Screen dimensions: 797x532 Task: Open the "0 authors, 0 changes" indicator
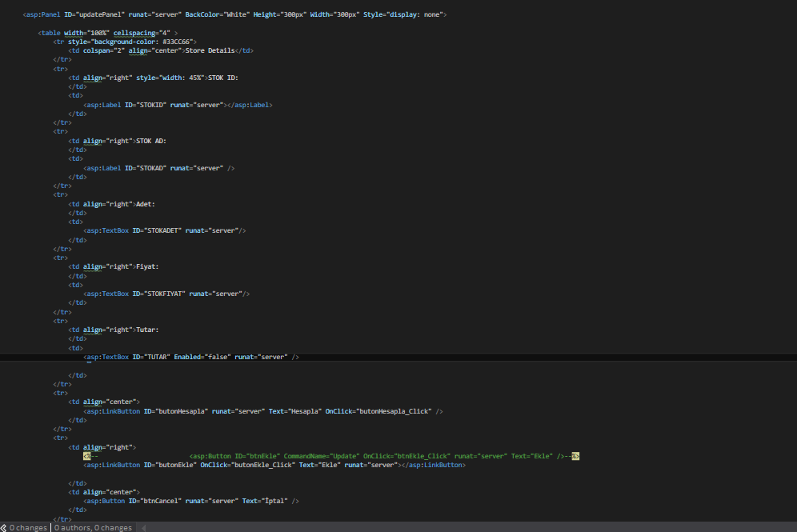(93, 528)
